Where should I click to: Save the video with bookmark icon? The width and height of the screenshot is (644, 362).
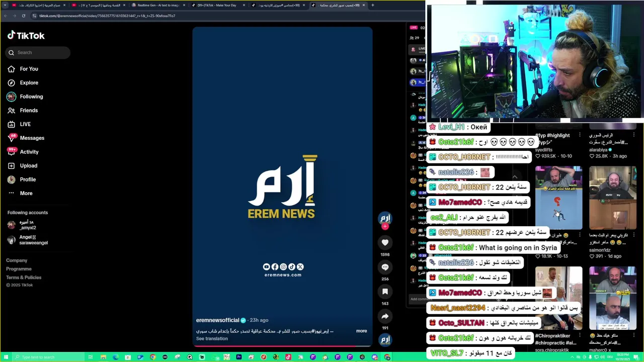[385, 292]
